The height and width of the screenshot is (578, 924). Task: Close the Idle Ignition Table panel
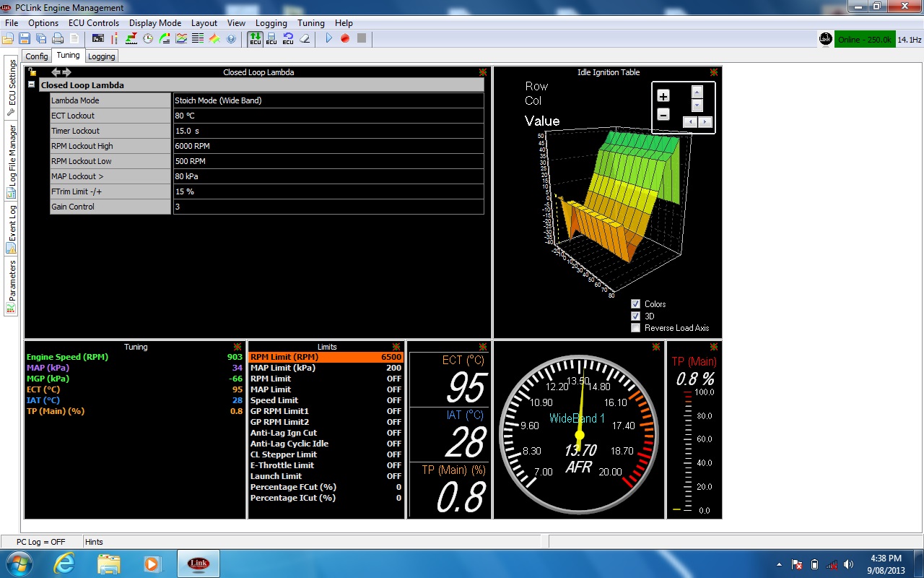[x=713, y=72]
